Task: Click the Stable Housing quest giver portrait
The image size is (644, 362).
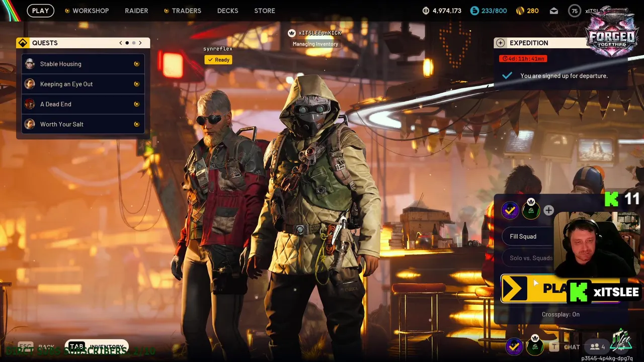Action: click(30, 64)
